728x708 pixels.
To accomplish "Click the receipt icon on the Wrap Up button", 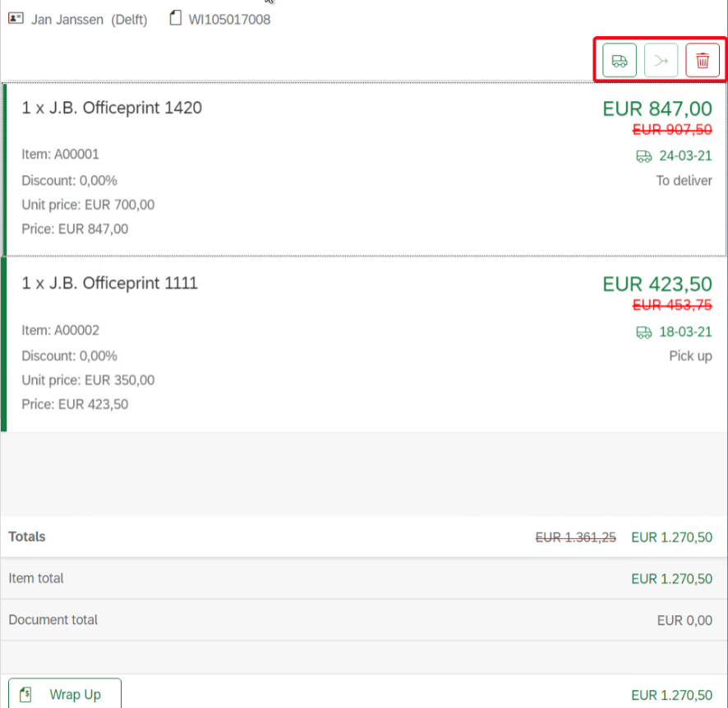I will (27, 694).
